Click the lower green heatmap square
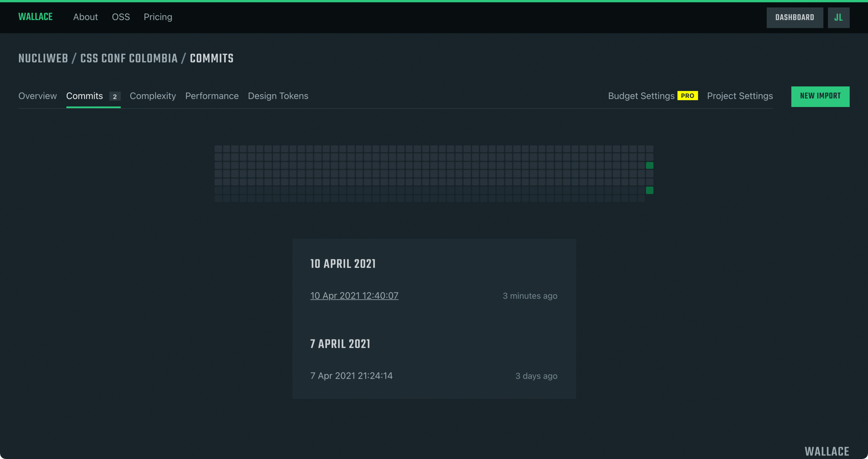Image resolution: width=868 pixels, height=459 pixels. point(649,190)
